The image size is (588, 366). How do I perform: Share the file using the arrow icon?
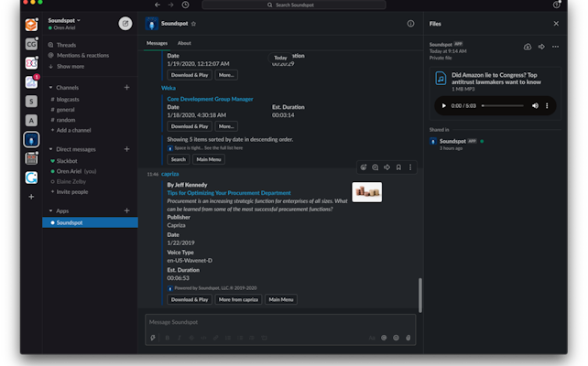541,47
